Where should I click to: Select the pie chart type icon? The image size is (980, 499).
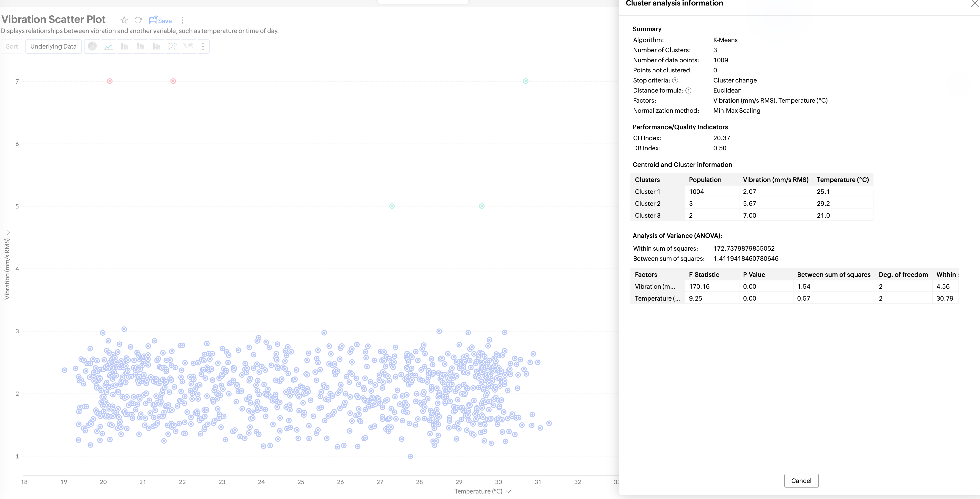point(92,47)
